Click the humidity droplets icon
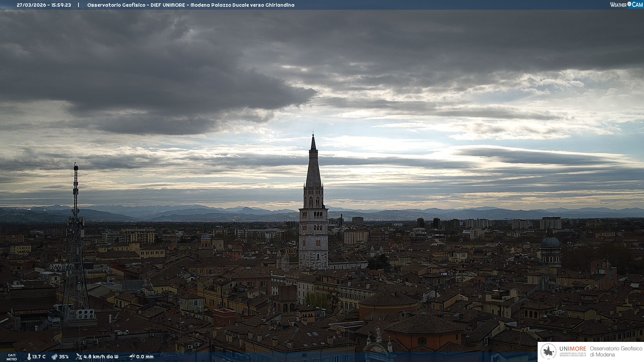The height and width of the screenshot is (362, 644). coord(54,357)
